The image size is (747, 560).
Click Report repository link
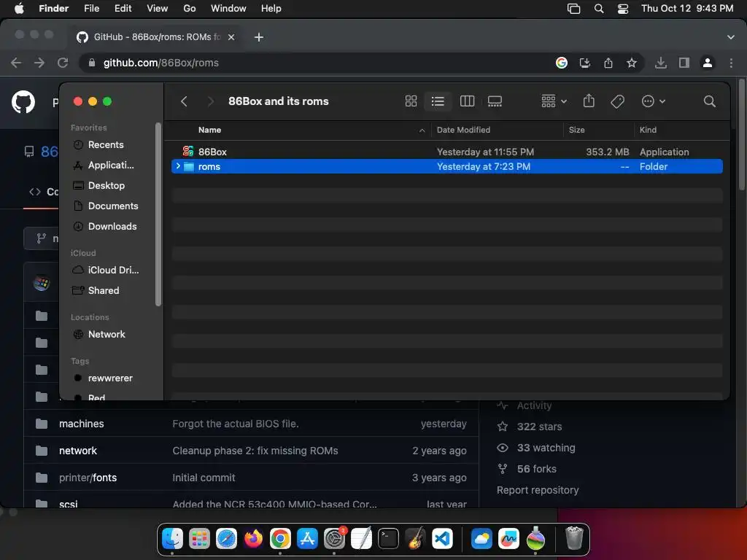click(x=538, y=490)
